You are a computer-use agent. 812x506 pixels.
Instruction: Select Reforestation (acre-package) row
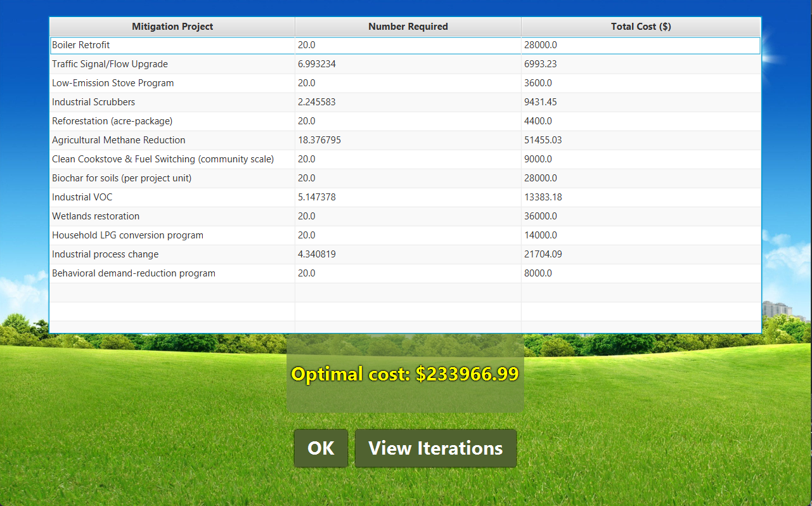click(112, 121)
